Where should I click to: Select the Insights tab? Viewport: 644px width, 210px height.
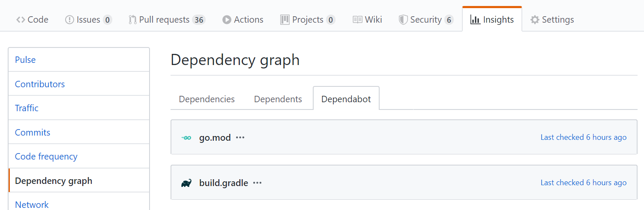pyautogui.click(x=492, y=20)
